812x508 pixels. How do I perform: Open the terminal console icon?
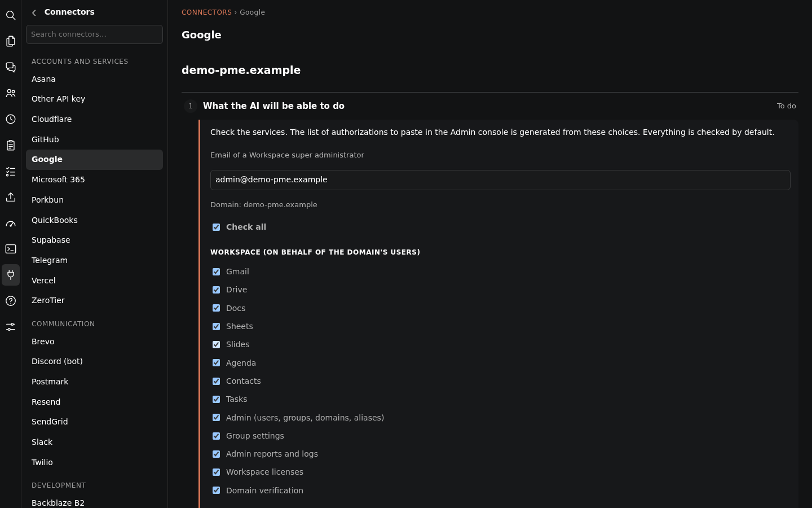click(11, 249)
